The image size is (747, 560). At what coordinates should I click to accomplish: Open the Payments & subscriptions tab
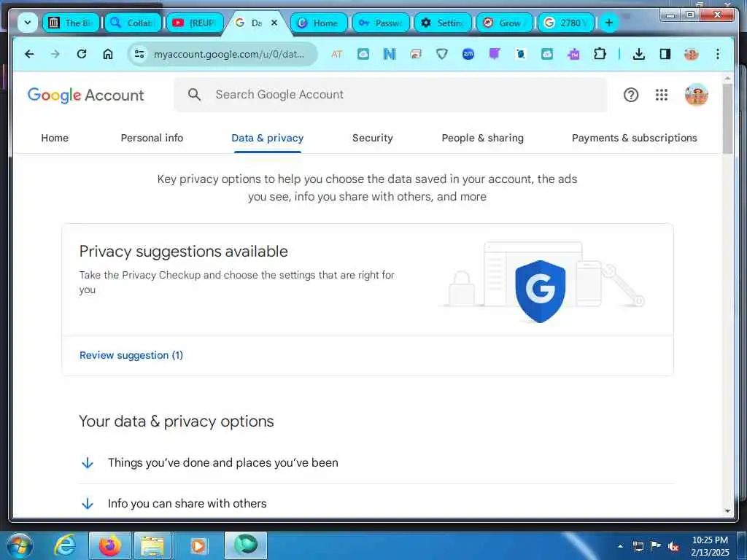click(634, 138)
